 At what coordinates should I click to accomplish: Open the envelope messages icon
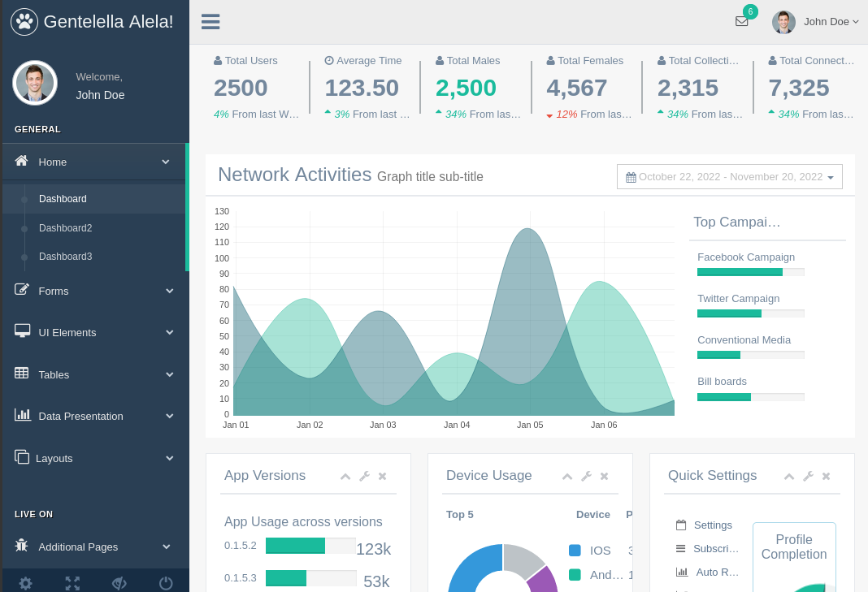pos(741,21)
